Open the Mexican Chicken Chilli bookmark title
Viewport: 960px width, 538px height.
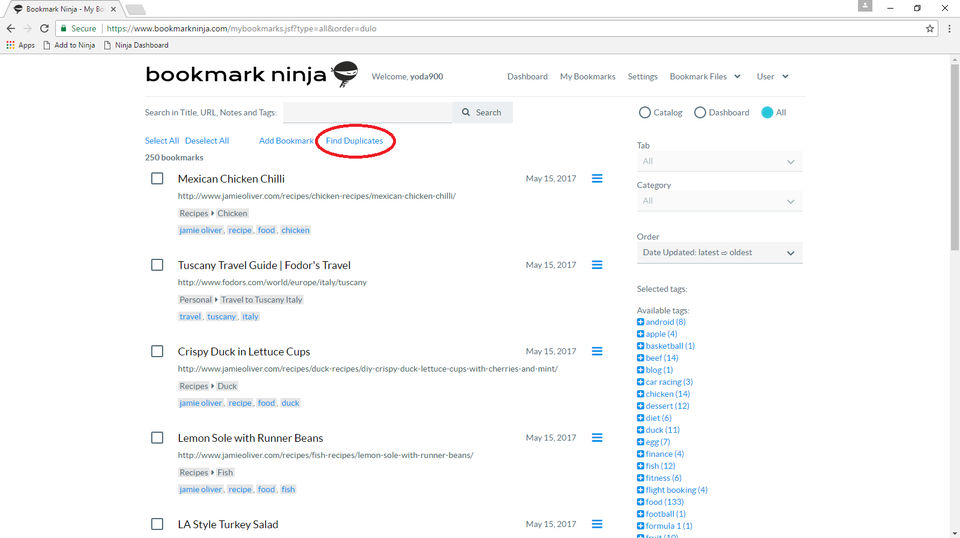(231, 179)
